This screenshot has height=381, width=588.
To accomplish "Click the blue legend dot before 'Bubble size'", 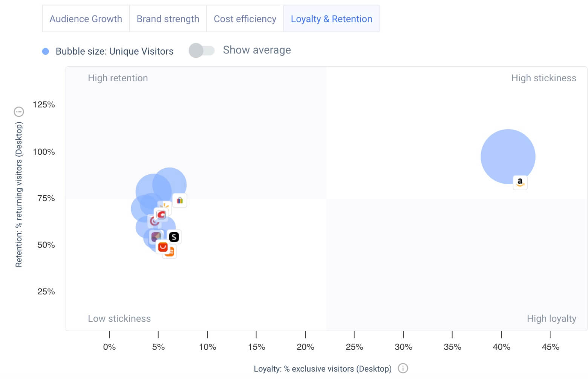I will [x=46, y=50].
